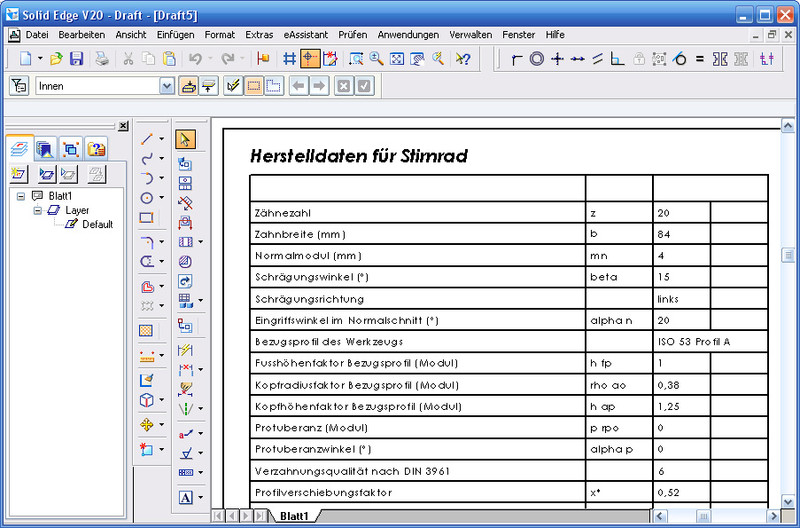The width and height of the screenshot is (800, 528).
Task: Select the Default layer item
Action: pos(97,224)
